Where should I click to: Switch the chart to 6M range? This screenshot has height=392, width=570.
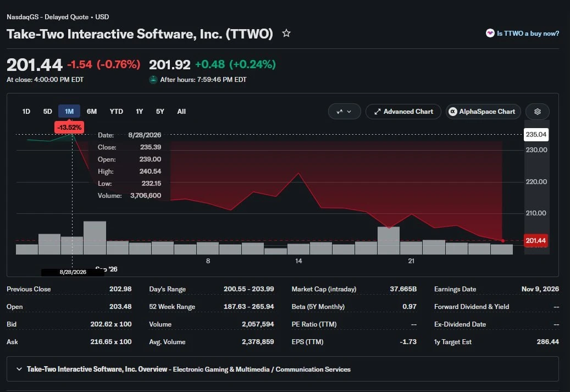point(92,112)
